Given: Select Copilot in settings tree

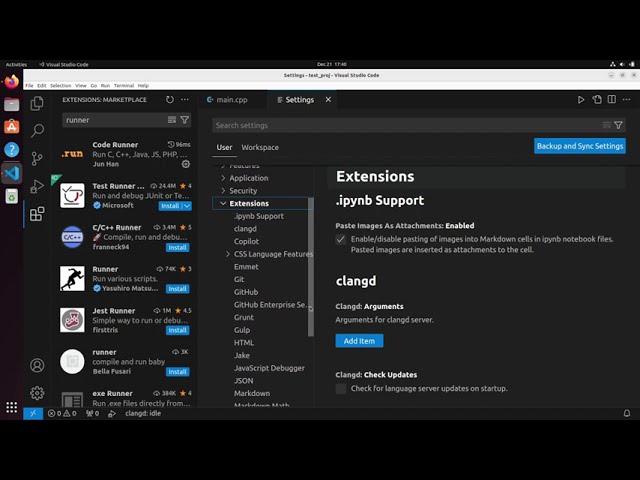Looking at the screenshot, I should pyautogui.click(x=246, y=241).
